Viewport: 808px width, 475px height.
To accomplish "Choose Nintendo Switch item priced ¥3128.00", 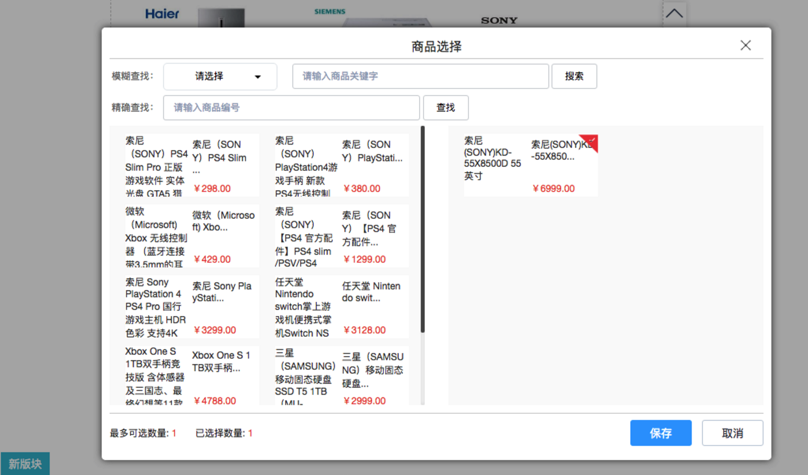I will 340,308.
